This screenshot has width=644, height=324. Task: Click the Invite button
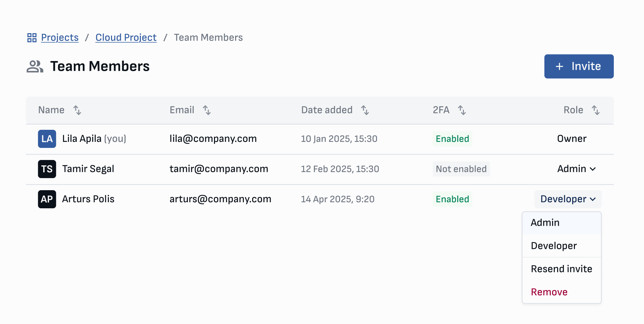(579, 66)
